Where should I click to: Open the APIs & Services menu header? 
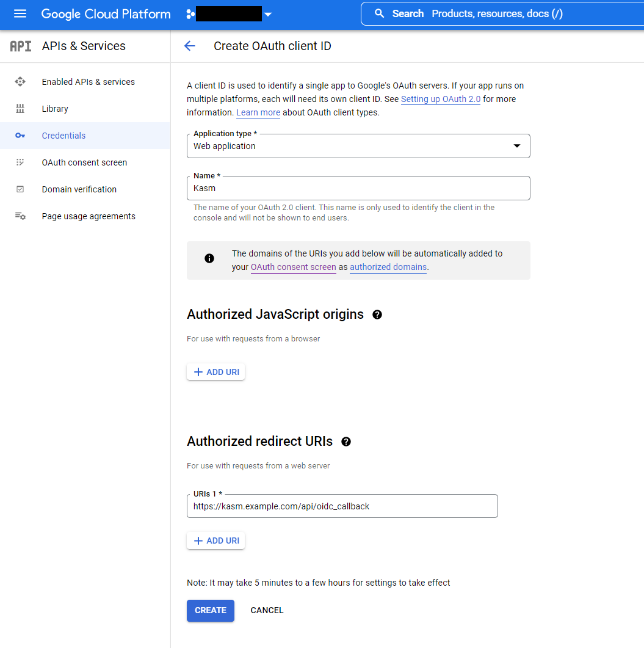click(x=84, y=45)
